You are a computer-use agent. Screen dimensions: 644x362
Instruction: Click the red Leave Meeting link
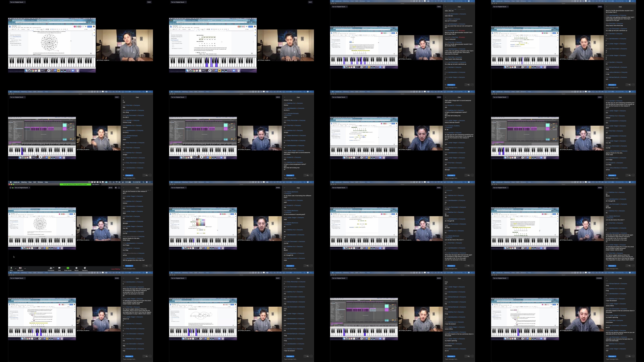point(116,269)
